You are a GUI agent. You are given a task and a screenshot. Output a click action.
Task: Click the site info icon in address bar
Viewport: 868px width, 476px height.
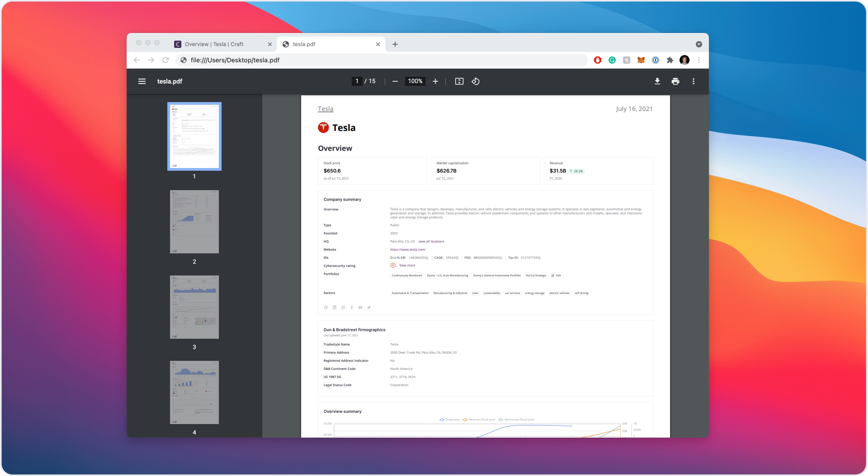coord(184,60)
